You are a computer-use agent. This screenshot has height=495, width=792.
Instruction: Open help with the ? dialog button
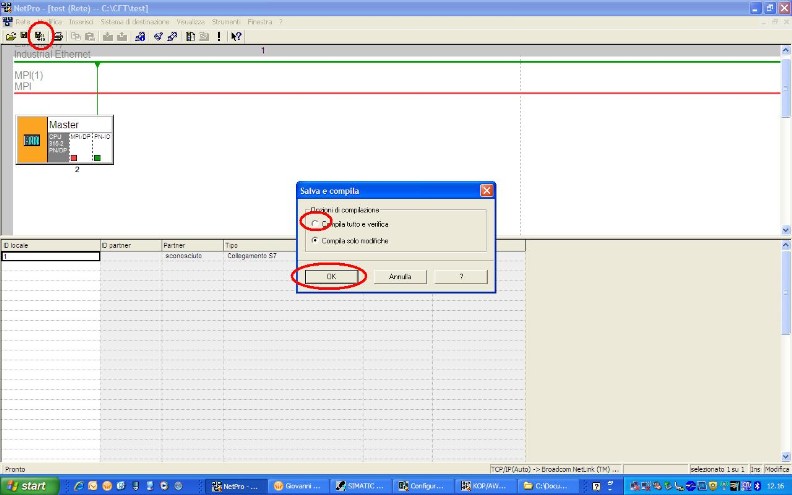[461, 276]
